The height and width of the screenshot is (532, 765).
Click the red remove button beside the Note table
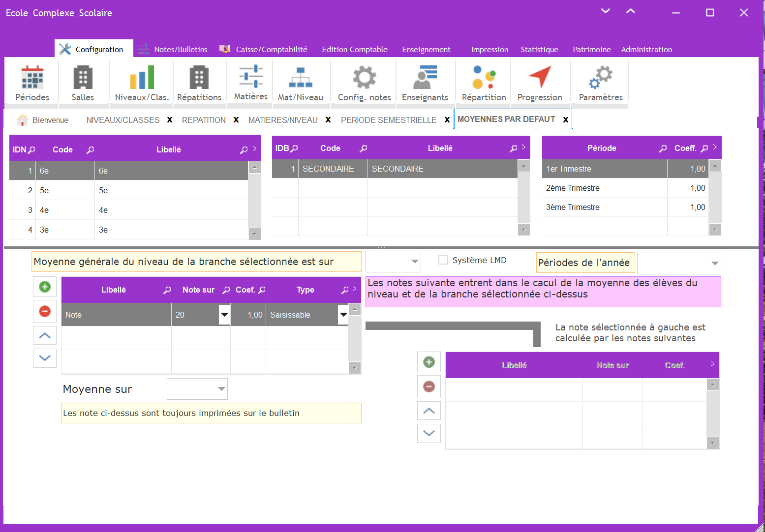click(x=45, y=311)
